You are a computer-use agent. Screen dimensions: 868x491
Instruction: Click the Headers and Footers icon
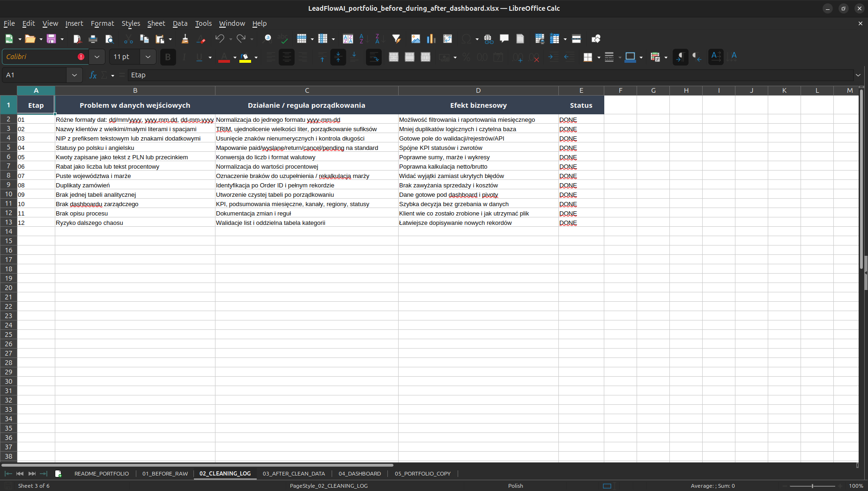click(x=520, y=39)
